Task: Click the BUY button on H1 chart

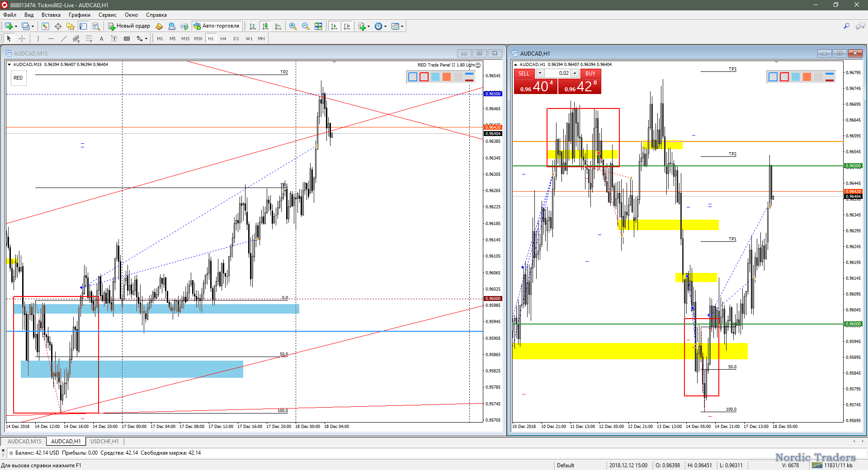Action: pyautogui.click(x=590, y=74)
